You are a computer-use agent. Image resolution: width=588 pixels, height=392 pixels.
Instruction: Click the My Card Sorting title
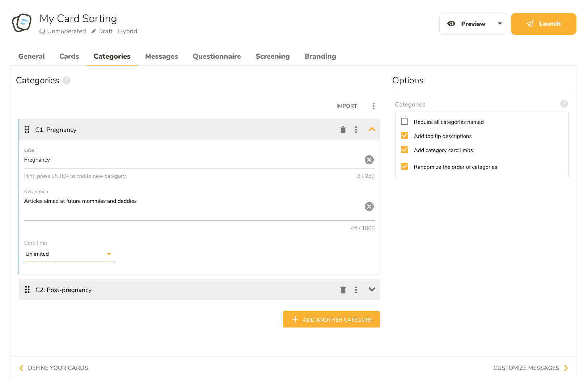pos(78,18)
